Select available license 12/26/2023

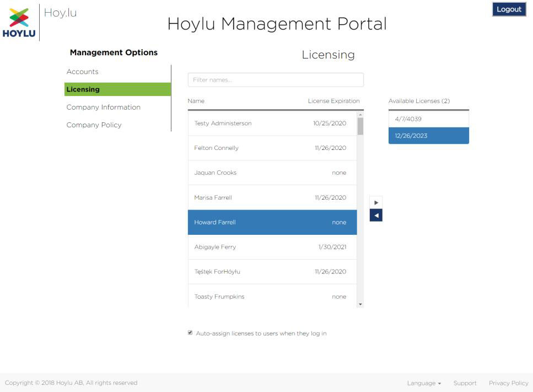pos(429,136)
